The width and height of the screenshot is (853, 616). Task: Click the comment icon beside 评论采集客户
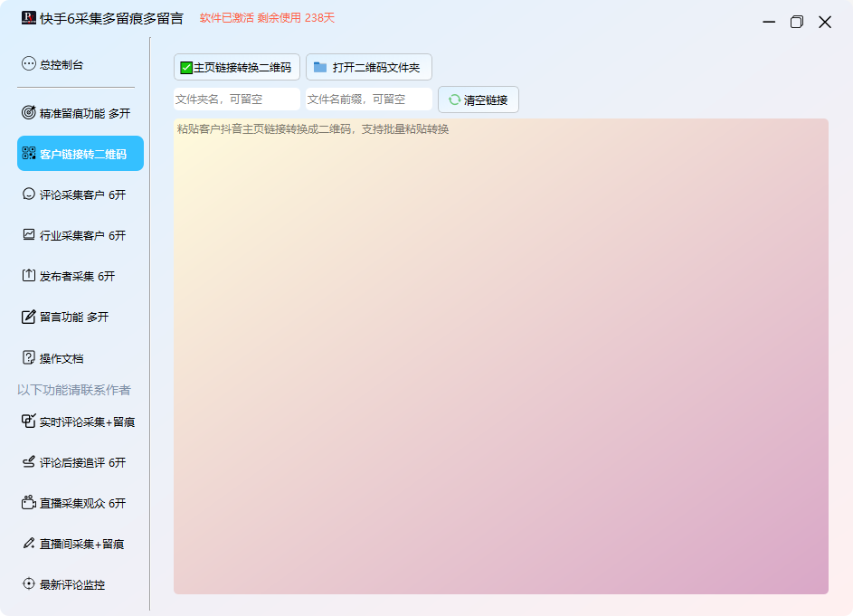point(29,194)
